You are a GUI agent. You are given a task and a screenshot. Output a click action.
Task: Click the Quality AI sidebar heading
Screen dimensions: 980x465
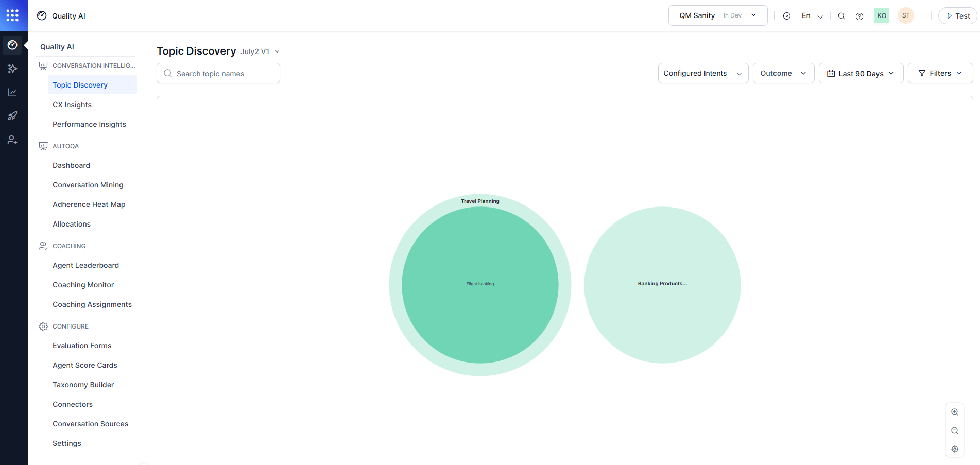tap(57, 47)
